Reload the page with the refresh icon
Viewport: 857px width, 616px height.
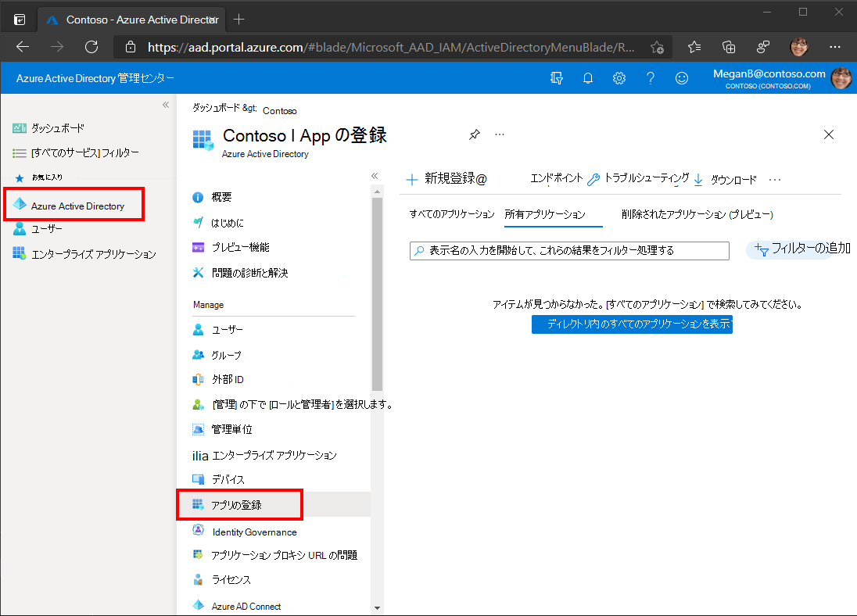(91, 47)
